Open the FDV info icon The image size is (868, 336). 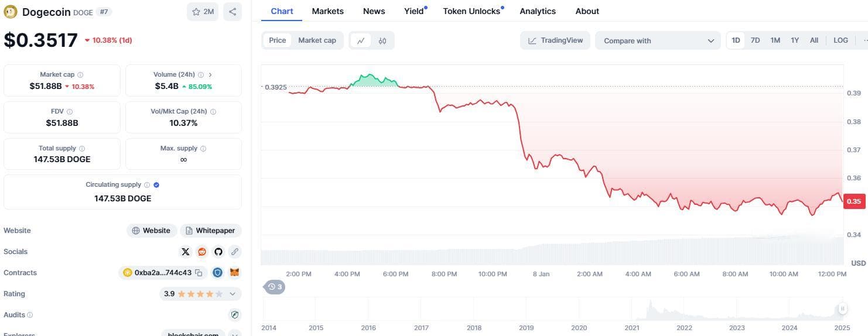tap(70, 112)
